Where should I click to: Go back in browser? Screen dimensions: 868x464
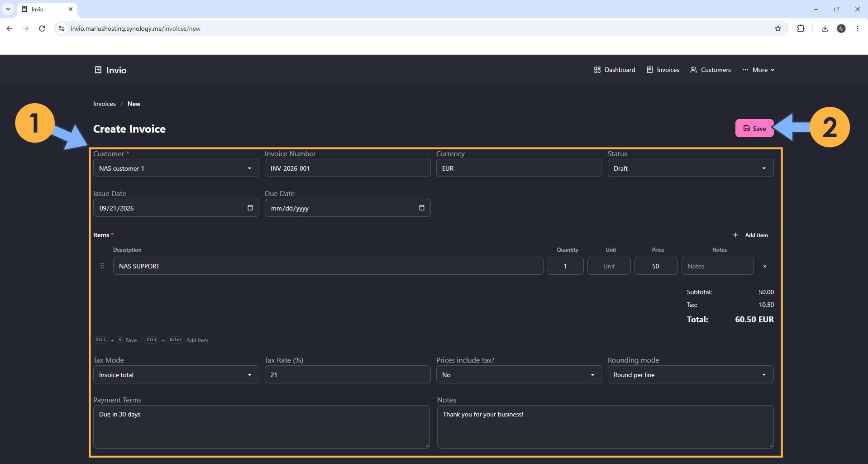[10, 29]
